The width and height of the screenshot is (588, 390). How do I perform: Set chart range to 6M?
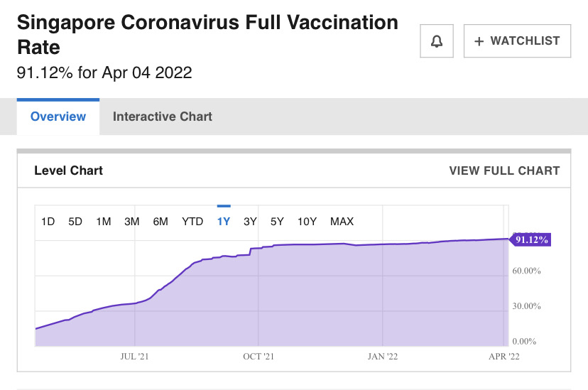[x=160, y=222]
